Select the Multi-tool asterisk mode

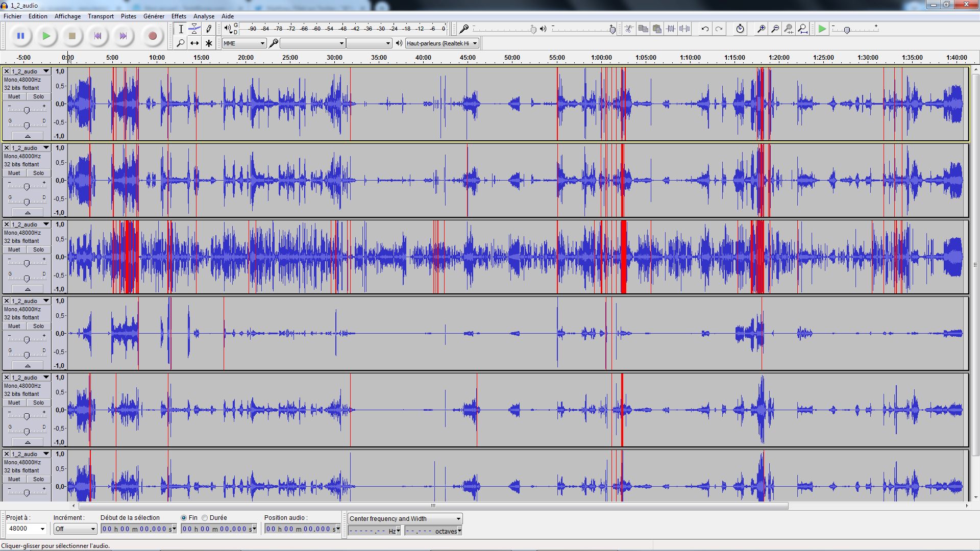click(208, 43)
